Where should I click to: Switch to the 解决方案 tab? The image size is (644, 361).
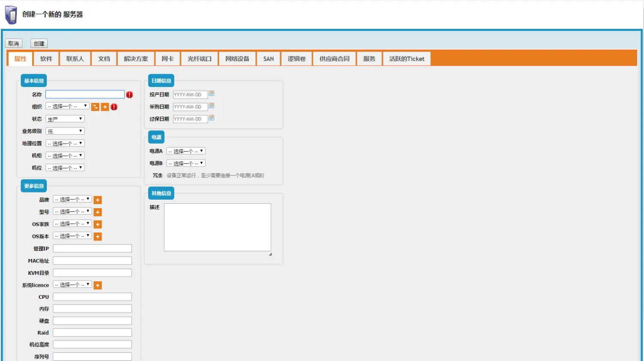(136, 59)
